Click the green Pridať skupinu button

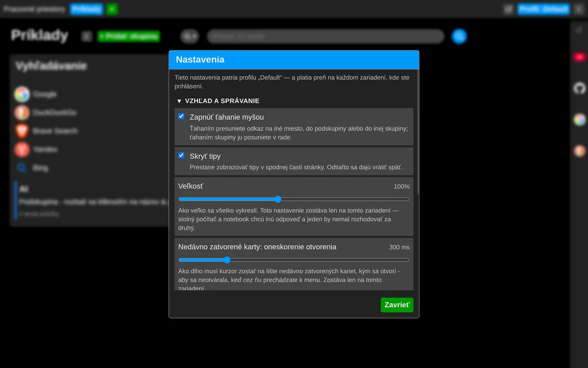click(129, 36)
